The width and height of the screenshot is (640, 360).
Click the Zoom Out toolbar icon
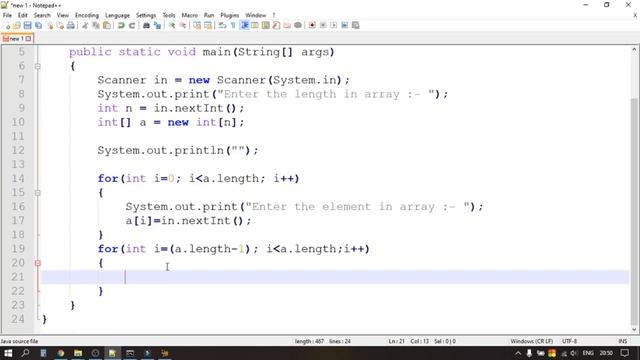tap(182, 25)
